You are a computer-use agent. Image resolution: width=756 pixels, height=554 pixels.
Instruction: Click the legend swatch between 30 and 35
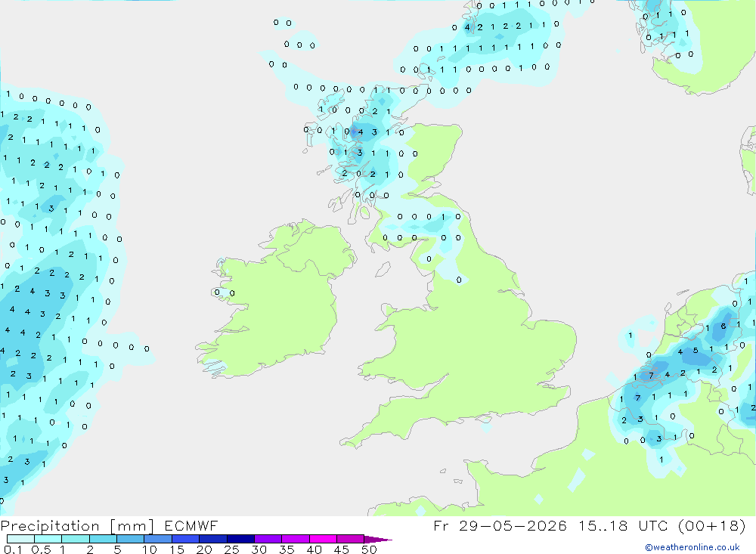(268, 539)
